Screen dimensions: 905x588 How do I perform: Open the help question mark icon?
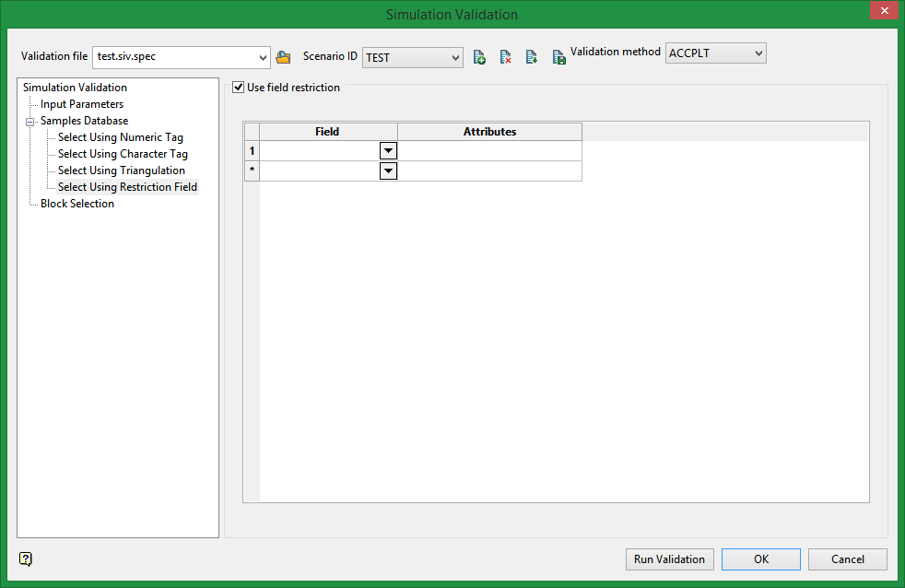click(26, 559)
